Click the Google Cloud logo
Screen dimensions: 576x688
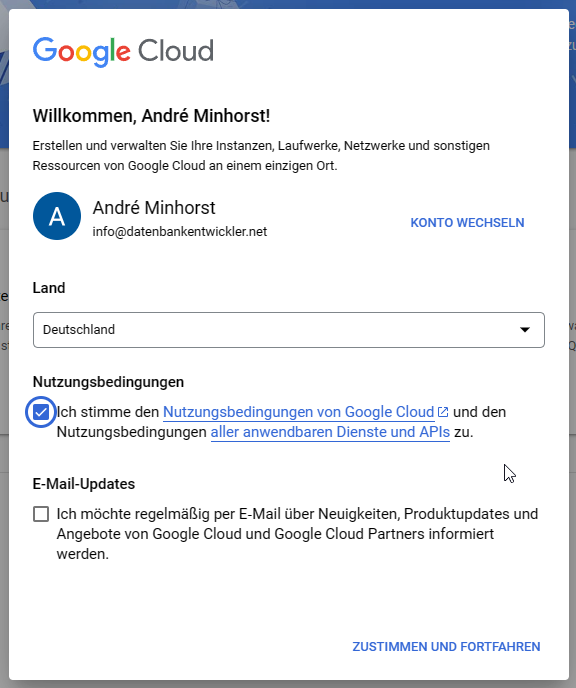pos(123,52)
